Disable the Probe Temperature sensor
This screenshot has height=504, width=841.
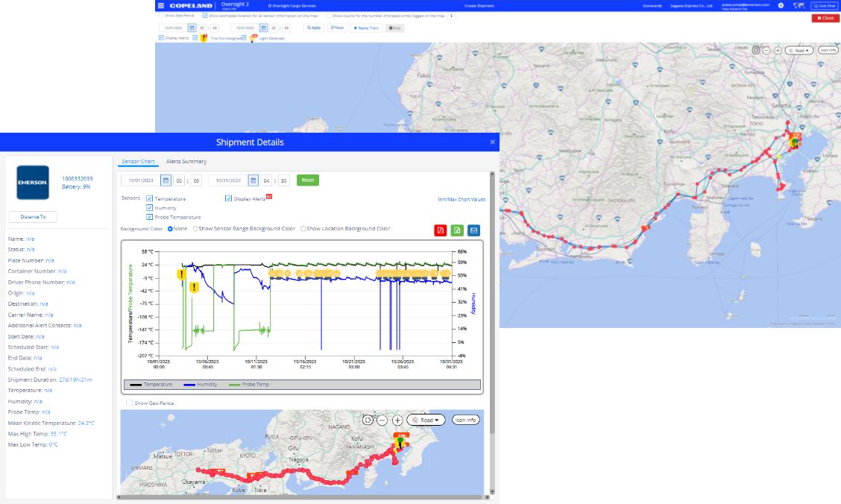pyautogui.click(x=150, y=217)
